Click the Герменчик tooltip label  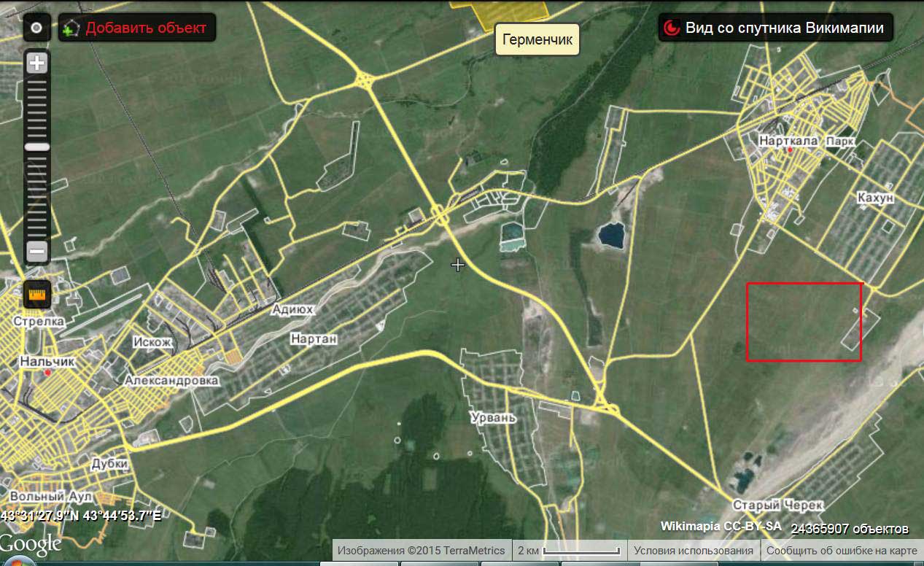(537, 39)
